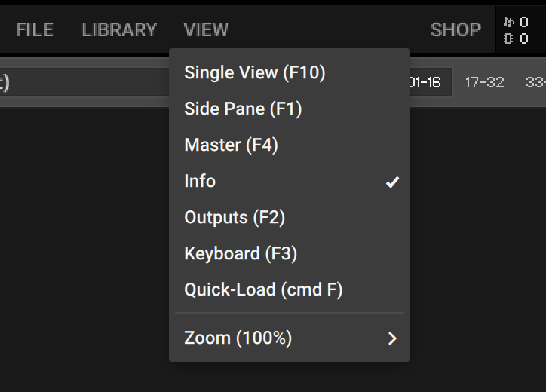Screen dimensions: 546x392
Task: Expand the Zoom submenu arrow
Action: pos(392,338)
